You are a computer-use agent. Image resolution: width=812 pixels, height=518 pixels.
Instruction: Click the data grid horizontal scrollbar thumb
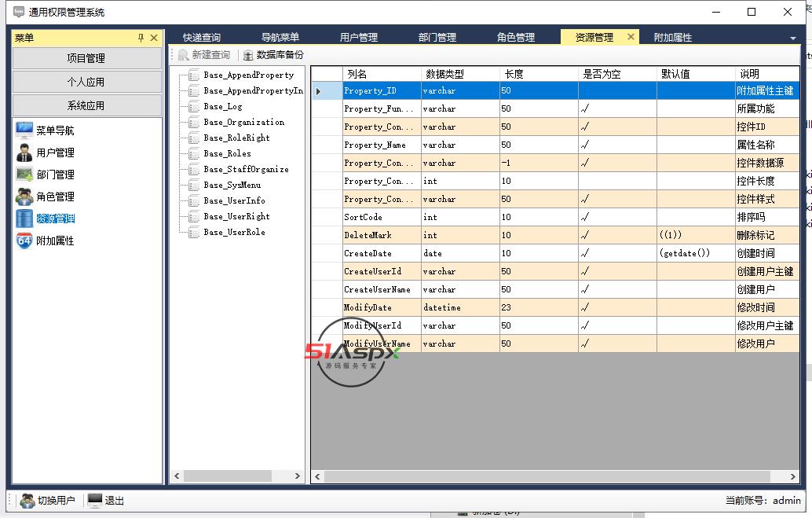pyautogui.click(x=547, y=476)
